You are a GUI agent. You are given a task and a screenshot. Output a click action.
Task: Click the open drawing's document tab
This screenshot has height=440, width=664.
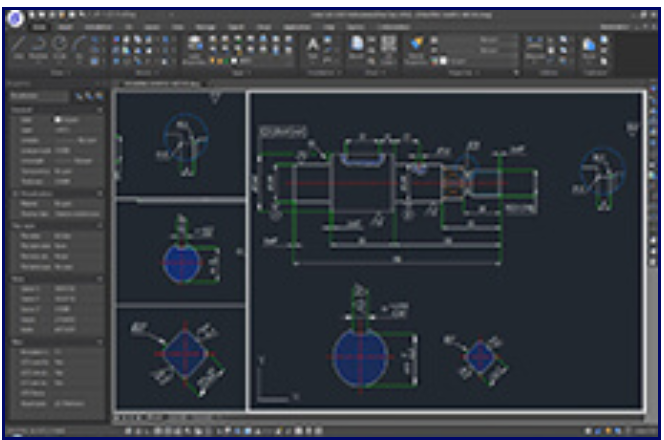pyautogui.click(x=160, y=84)
